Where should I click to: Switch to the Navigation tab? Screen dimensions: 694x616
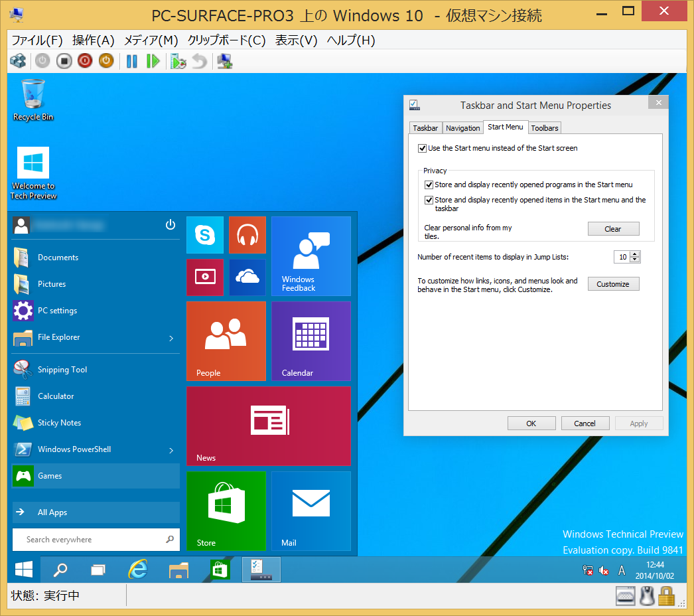point(463,128)
